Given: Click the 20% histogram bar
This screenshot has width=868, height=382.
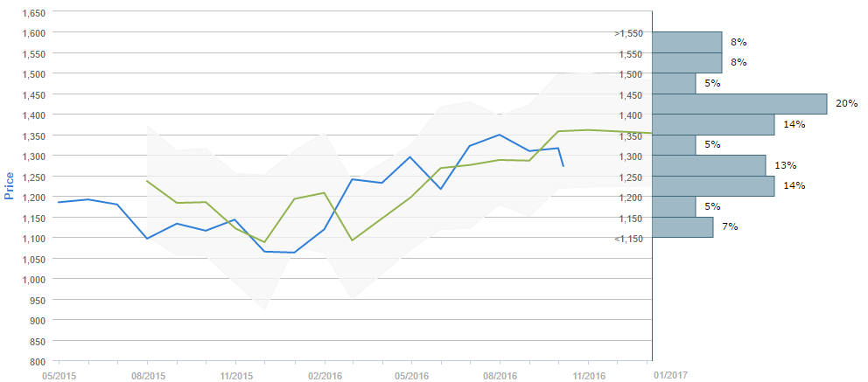Looking at the screenshot, I should tap(739, 103).
